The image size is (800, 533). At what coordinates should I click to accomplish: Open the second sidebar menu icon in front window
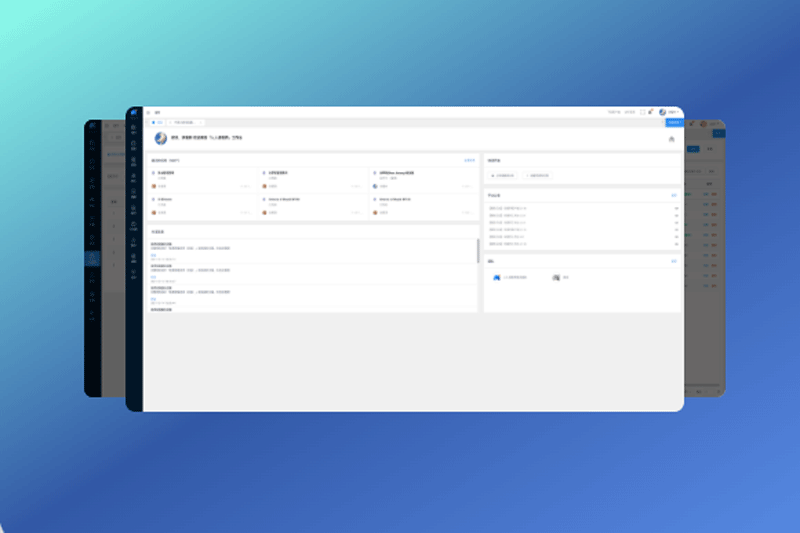point(134,145)
